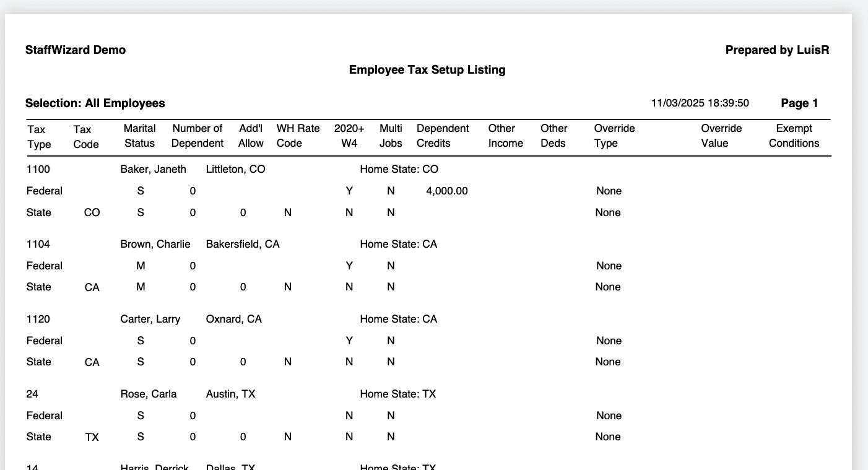Image resolution: width=868 pixels, height=470 pixels.
Task: Select the Selection: All Employees label
Action: coord(95,103)
